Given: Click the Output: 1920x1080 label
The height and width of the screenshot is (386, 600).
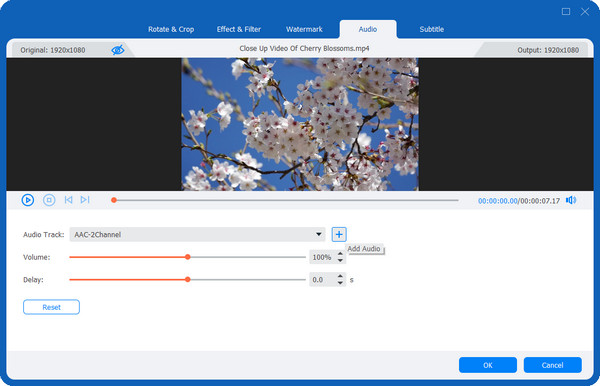Looking at the screenshot, I should pos(548,50).
